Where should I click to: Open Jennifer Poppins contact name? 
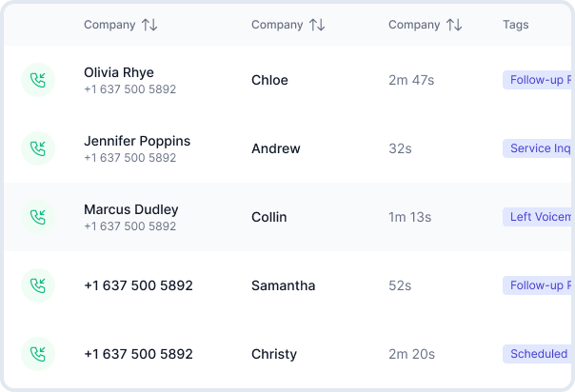pyautogui.click(x=137, y=141)
